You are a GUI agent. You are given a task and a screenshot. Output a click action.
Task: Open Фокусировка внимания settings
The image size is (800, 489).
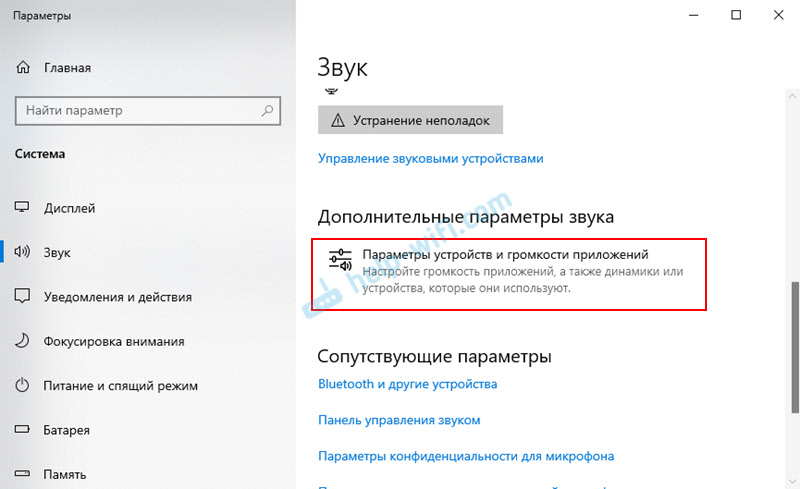pyautogui.click(x=114, y=341)
